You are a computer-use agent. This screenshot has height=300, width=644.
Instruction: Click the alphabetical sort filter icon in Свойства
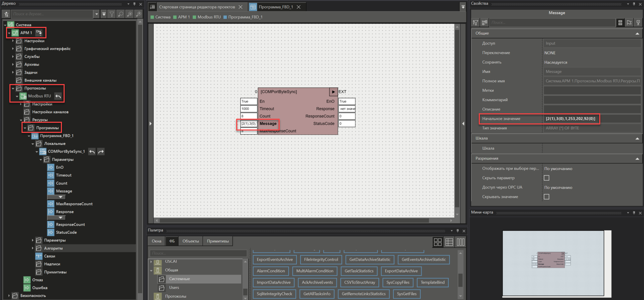pyautogui.click(x=475, y=23)
